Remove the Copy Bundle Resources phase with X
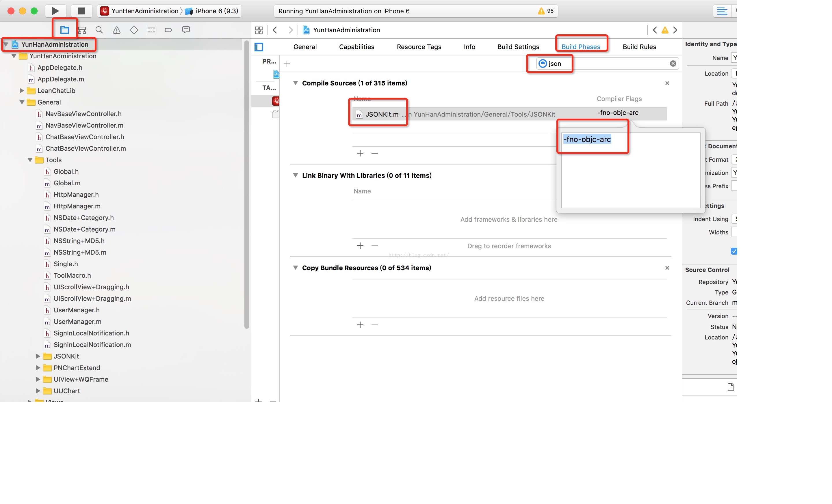The height and width of the screenshot is (504, 832). click(x=667, y=268)
